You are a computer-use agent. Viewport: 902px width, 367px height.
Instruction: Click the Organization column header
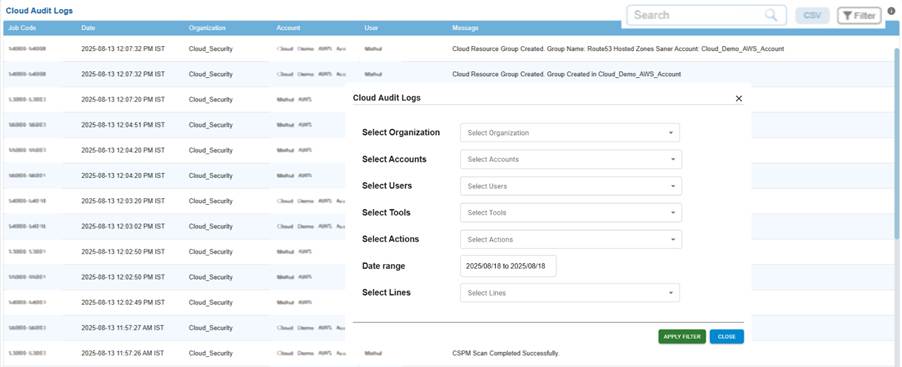[207, 28]
